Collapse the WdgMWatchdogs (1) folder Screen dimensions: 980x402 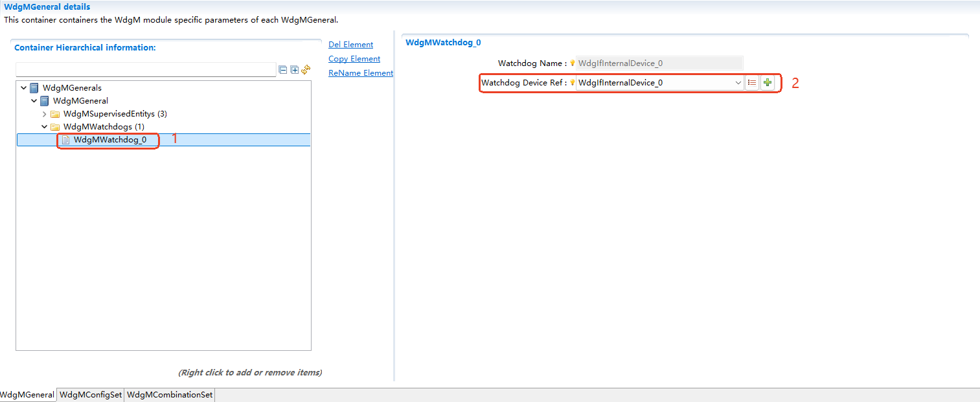44,126
